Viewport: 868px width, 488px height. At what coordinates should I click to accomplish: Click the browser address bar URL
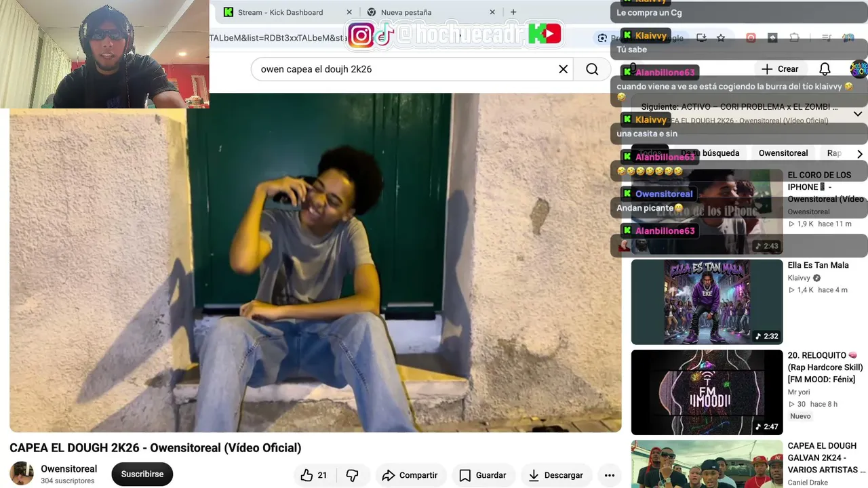278,38
